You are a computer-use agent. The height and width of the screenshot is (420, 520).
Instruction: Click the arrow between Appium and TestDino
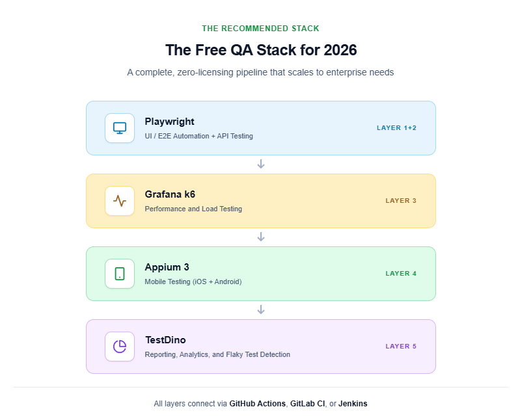tap(261, 310)
